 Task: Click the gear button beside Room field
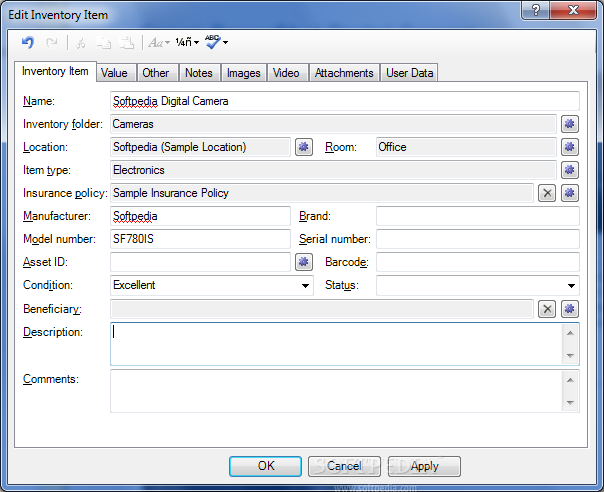[569, 147]
